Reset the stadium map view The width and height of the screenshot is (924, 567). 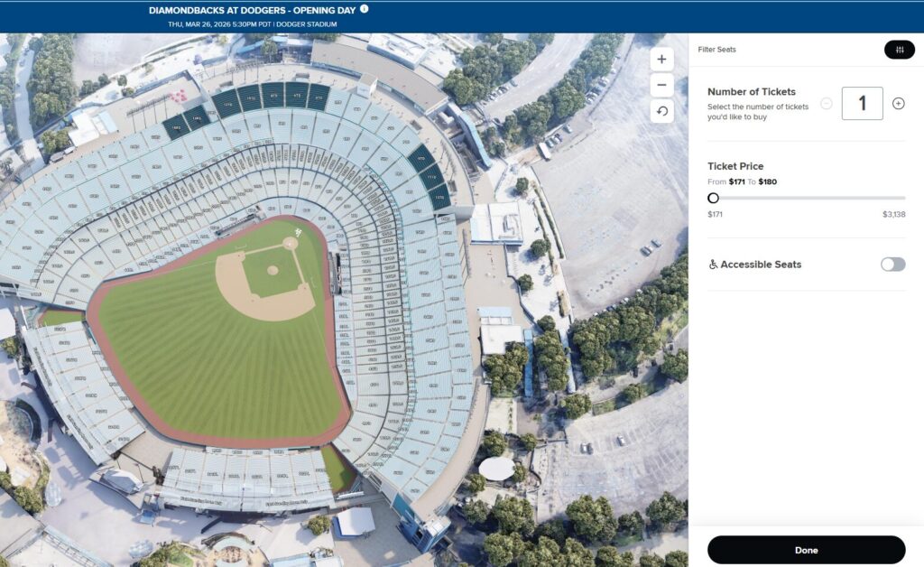tap(661, 112)
